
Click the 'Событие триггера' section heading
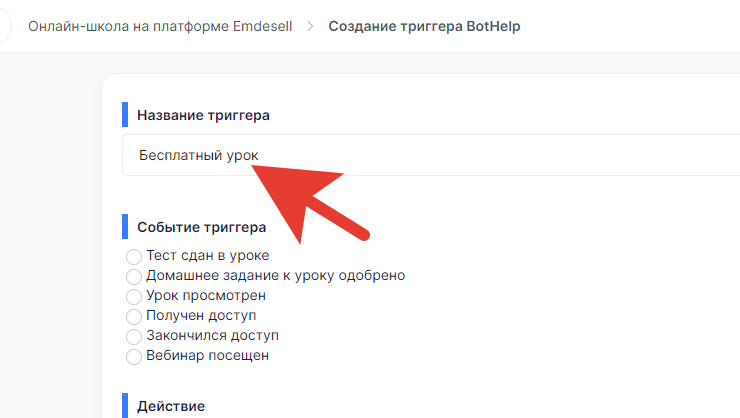202,227
